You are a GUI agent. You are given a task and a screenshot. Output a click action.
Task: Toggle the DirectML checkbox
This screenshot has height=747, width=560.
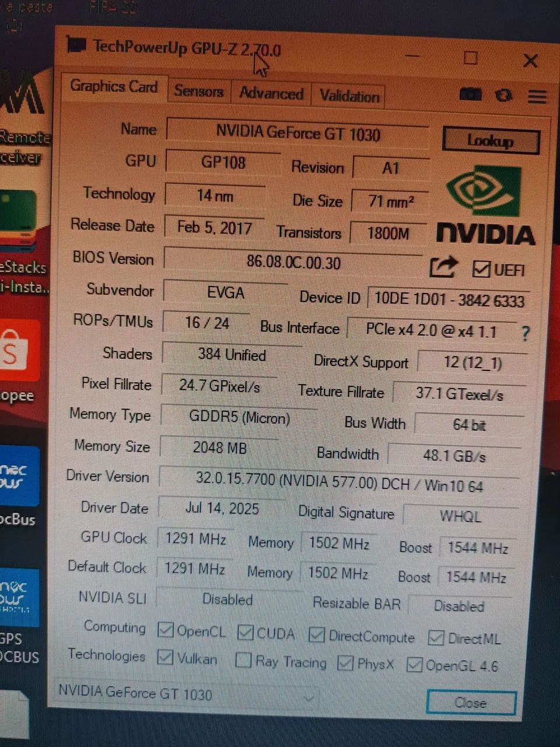(436, 637)
